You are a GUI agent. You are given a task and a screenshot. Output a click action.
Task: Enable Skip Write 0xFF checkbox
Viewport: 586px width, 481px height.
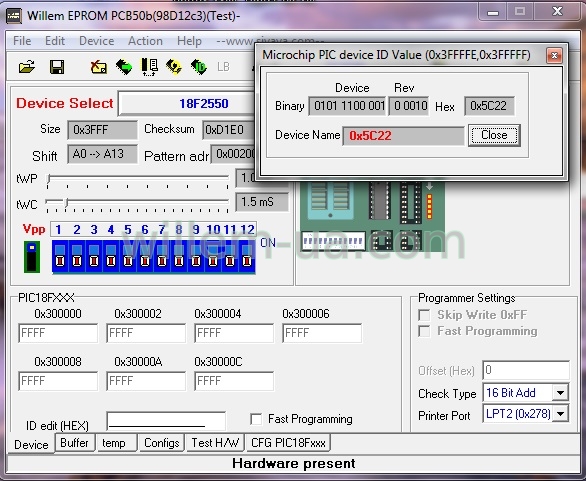point(424,315)
